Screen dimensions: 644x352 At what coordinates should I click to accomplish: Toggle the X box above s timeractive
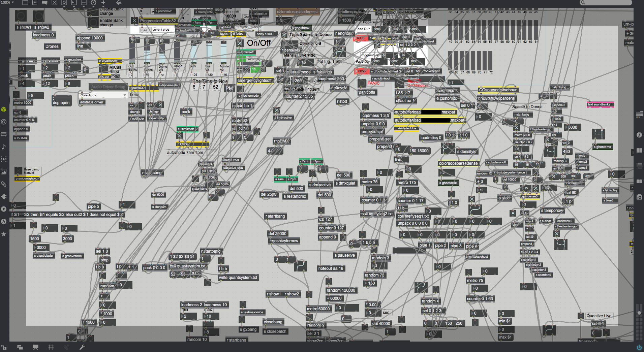click(x=277, y=110)
